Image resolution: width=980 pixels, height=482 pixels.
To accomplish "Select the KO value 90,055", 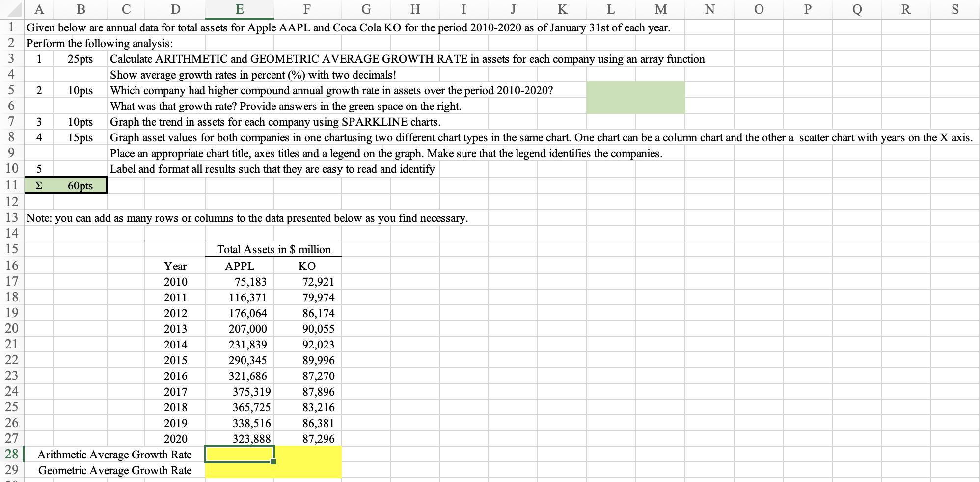I will pos(307,328).
